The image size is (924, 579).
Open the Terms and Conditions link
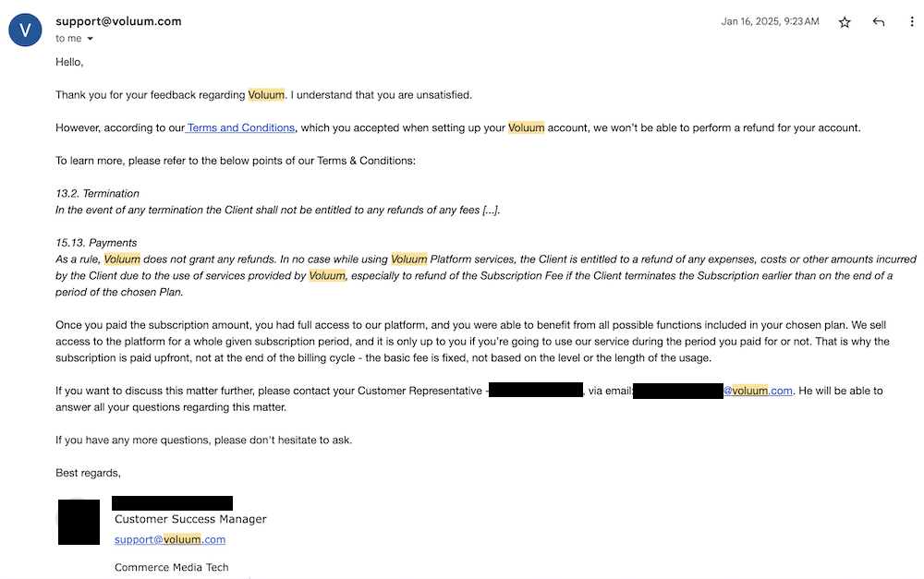click(x=241, y=127)
